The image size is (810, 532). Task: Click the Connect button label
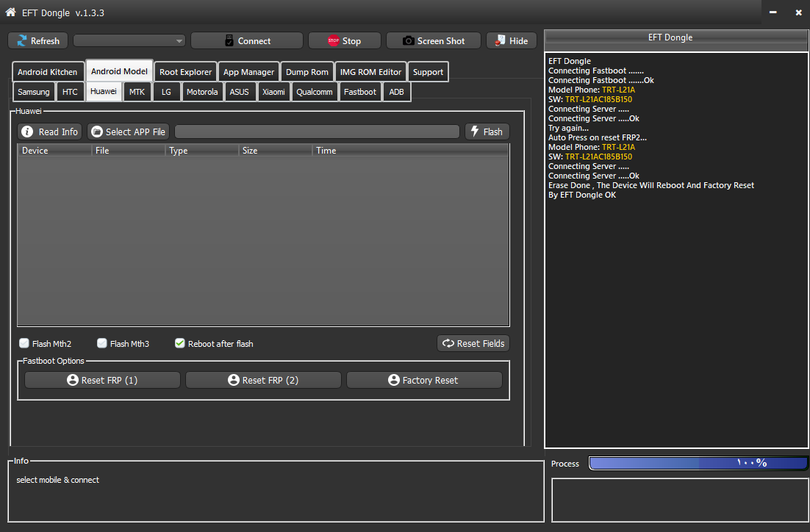[254, 41]
